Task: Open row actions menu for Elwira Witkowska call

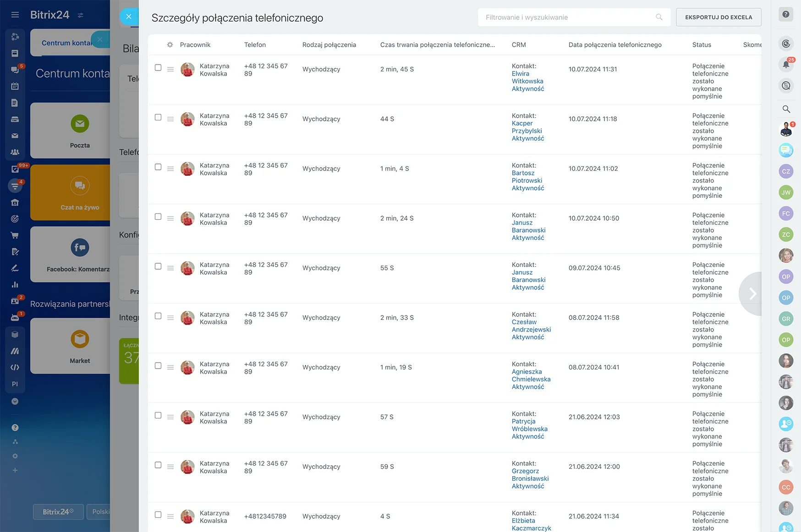Action: pos(170,70)
